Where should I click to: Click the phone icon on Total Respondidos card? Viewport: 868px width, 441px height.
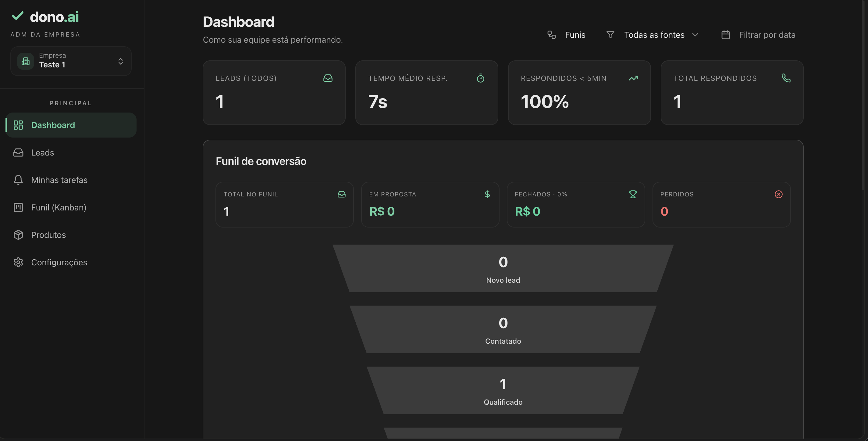[786, 78]
